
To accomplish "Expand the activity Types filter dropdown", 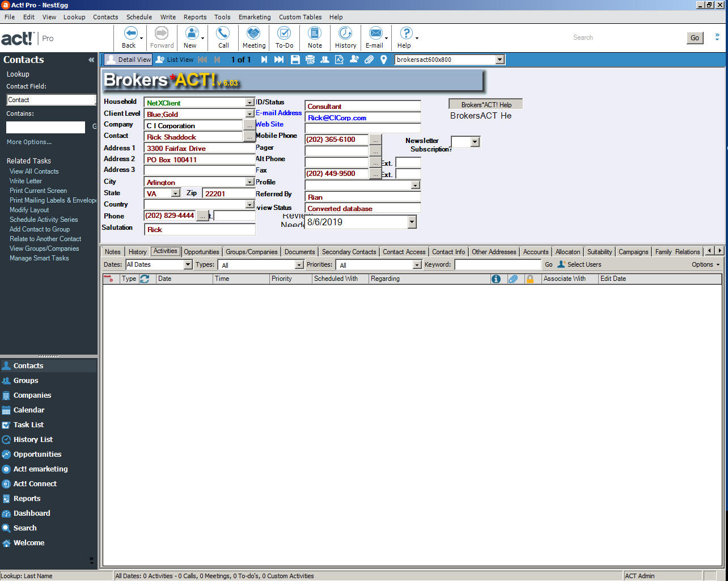I will point(299,265).
